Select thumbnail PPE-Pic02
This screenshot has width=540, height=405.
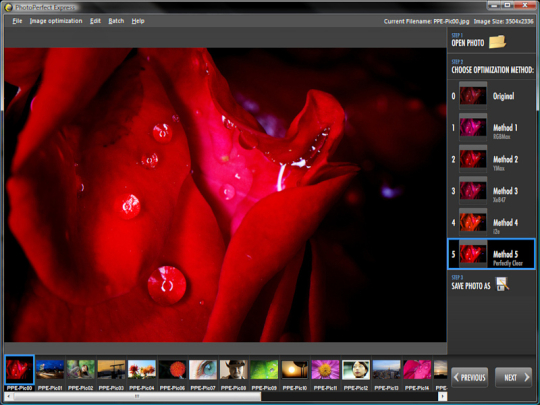point(81,370)
